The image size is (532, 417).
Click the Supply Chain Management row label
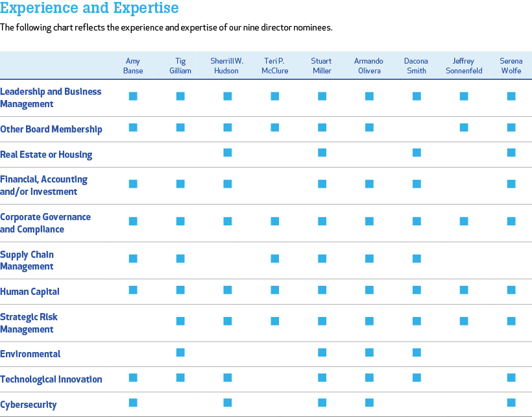point(27,260)
